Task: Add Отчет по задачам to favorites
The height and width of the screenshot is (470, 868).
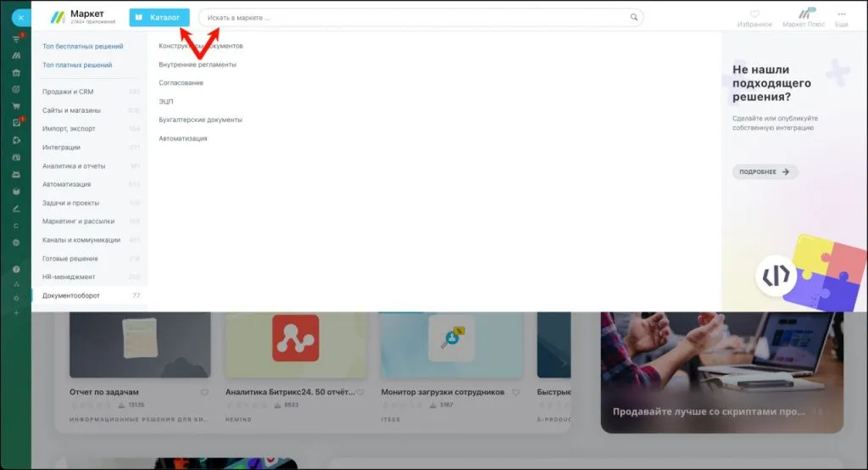Action: 204,393
